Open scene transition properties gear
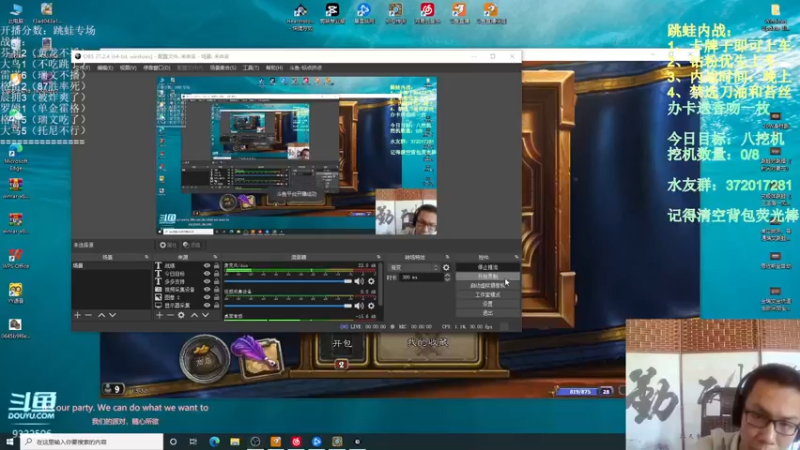This screenshot has height=450, width=800. [x=446, y=267]
